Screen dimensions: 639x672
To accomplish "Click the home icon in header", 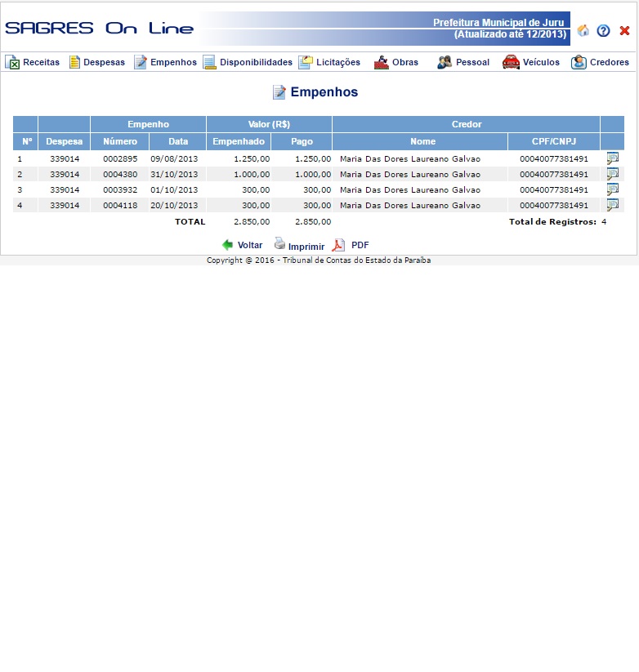I will pyautogui.click(x=583, y=31).
